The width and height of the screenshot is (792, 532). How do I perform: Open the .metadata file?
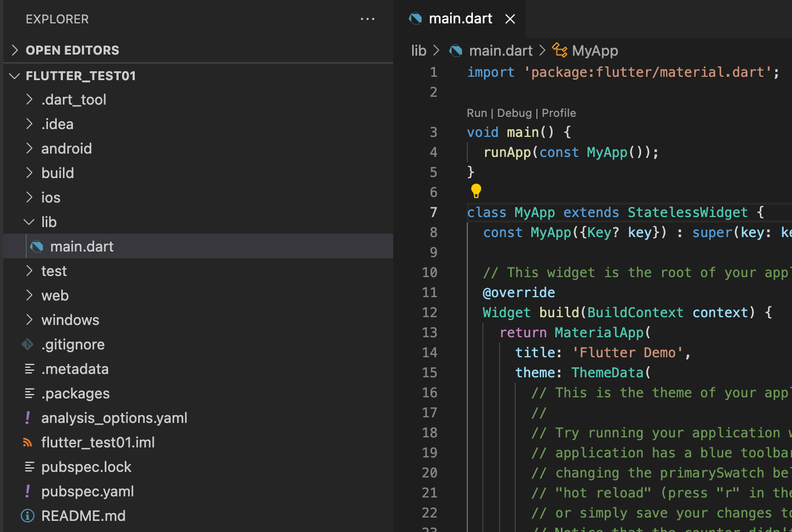point(198,369)
